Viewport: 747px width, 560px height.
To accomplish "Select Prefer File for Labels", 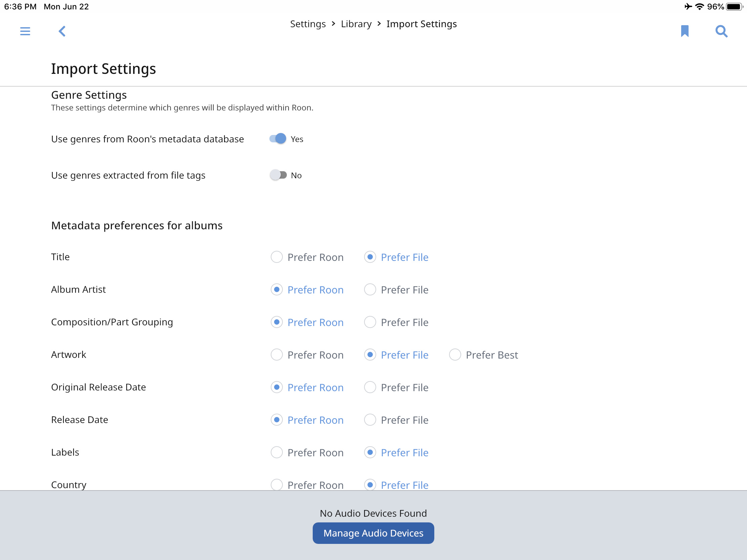I will click(x=396, y=453).
